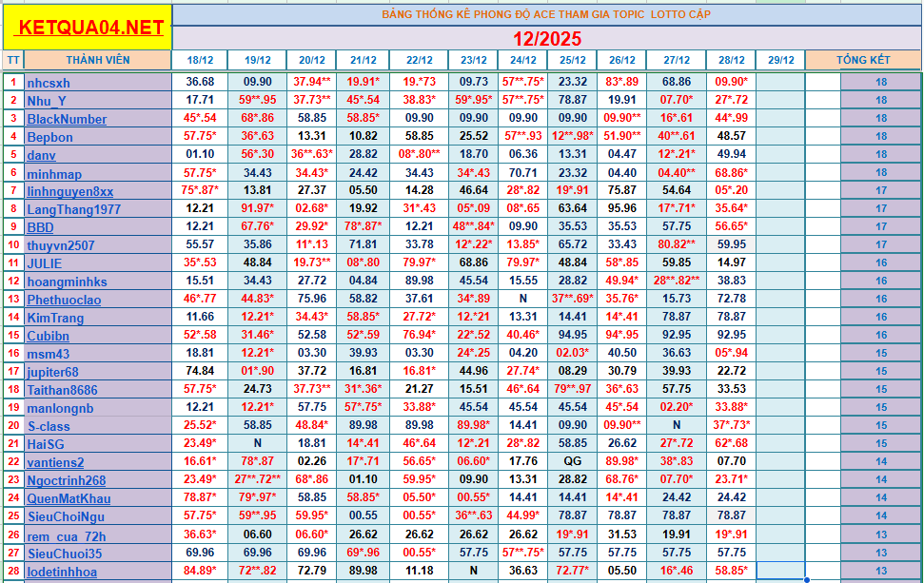Image resolution: width=924 pixels, height=583 pixels.
Task: Select member name Bepbon
Action: pyautogui.click(x=50, y=137)
